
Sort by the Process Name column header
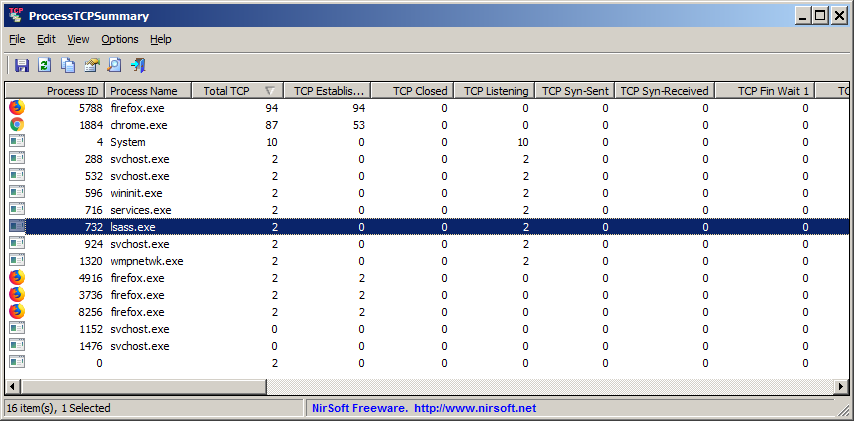click(148, 91)
